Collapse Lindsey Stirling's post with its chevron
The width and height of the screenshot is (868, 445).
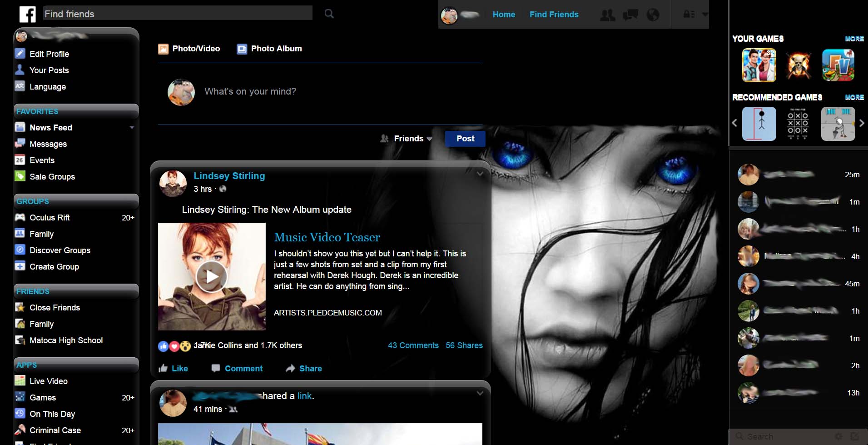click(480, 174)
